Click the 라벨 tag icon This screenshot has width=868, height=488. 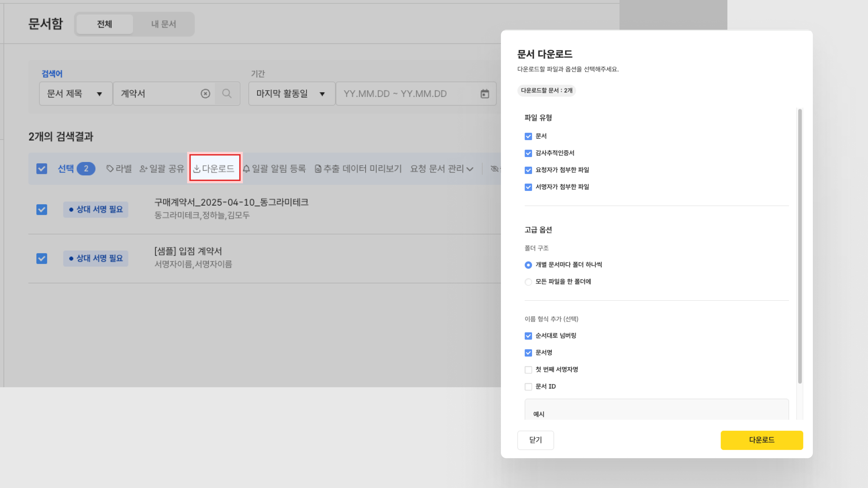[110, 169]
